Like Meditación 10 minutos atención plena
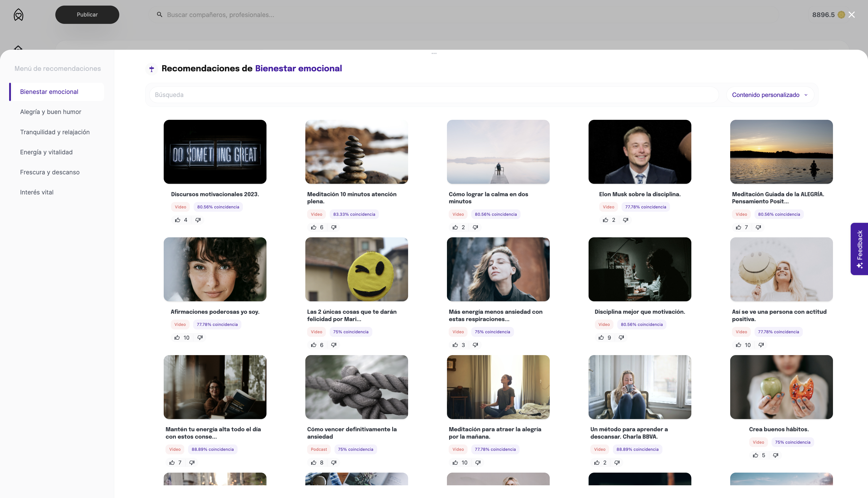 (314, 227)
